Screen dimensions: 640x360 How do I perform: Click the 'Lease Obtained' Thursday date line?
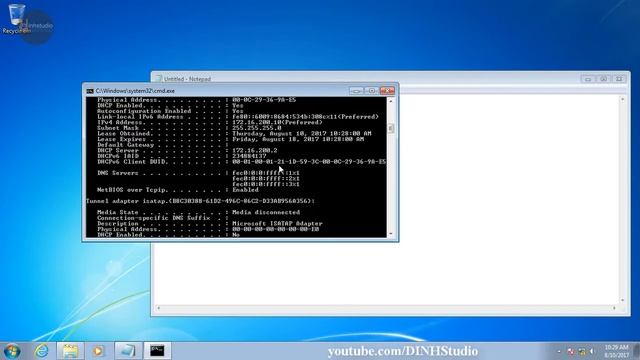(x=234, y=133)
